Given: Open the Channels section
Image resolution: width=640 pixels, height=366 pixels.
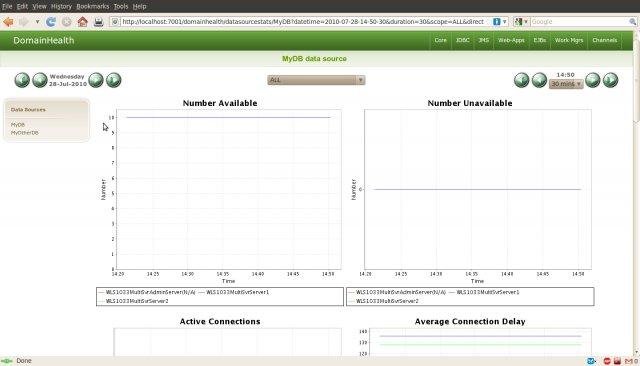Looking at the screenshot, I should coord(604,40).
